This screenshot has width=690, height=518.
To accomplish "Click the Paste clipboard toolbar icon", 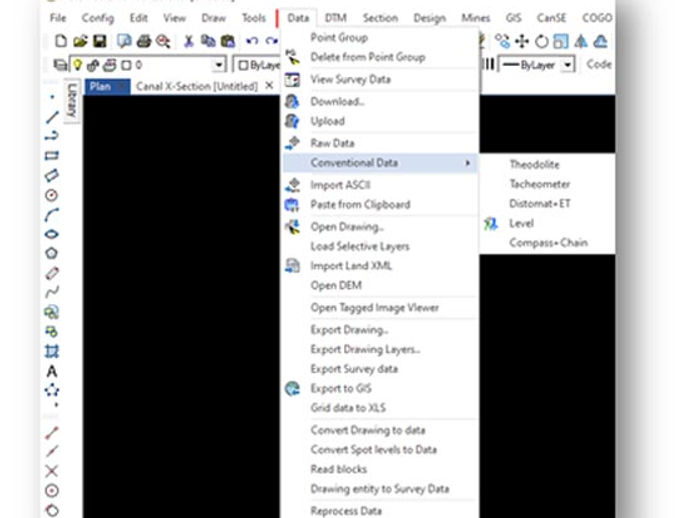I will (228, 41).
